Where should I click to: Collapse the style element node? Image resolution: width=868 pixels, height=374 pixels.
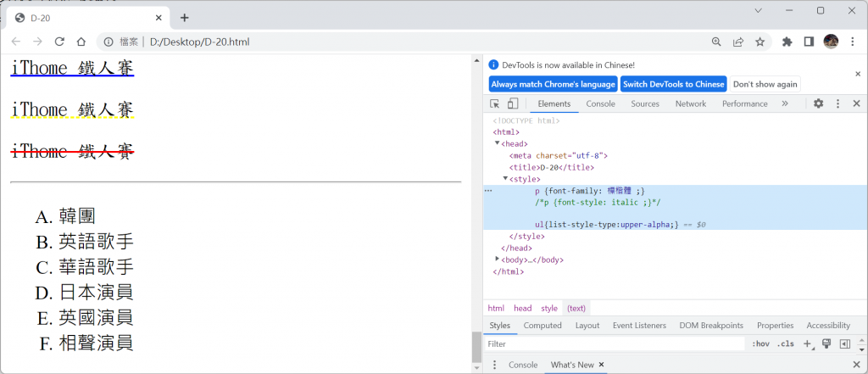[x=505, y=178]
